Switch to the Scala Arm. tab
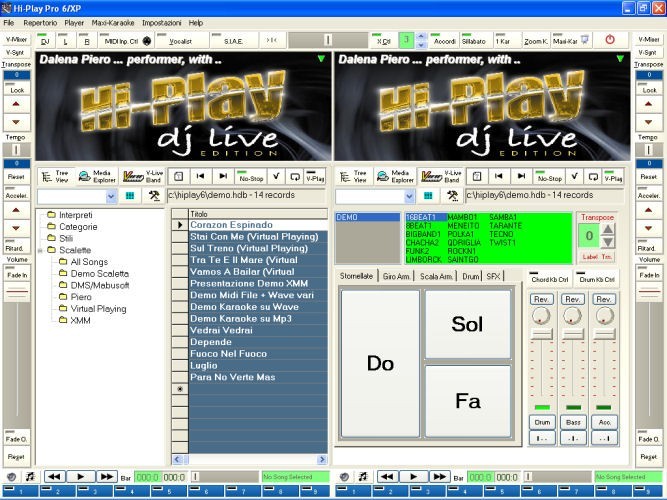 (436, 276)
